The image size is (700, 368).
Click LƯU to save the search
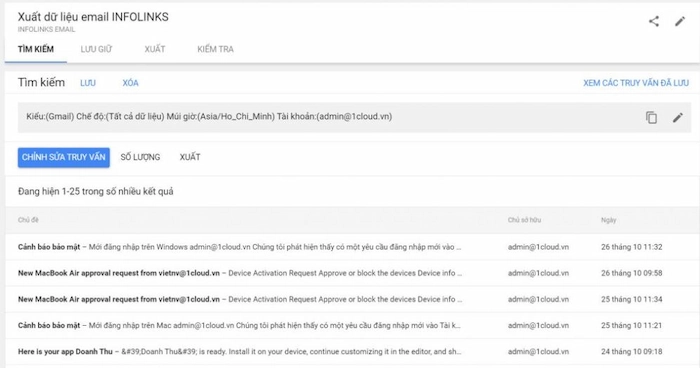click(88, 83)
